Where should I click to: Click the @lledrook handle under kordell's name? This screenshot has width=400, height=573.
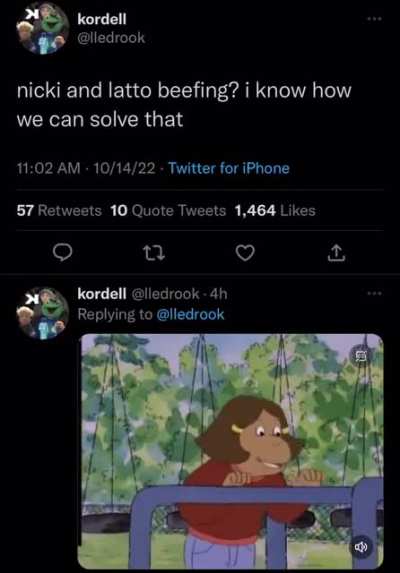(111, 38)
